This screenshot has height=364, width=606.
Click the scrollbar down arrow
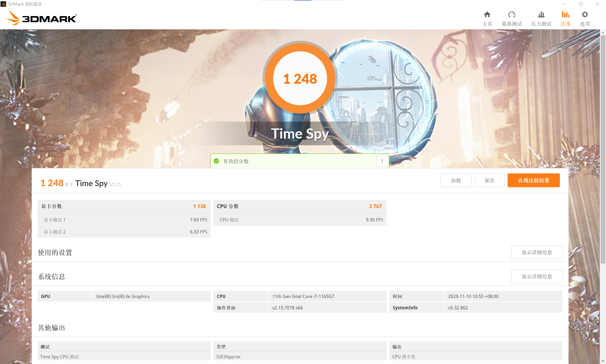click(603, 361)
